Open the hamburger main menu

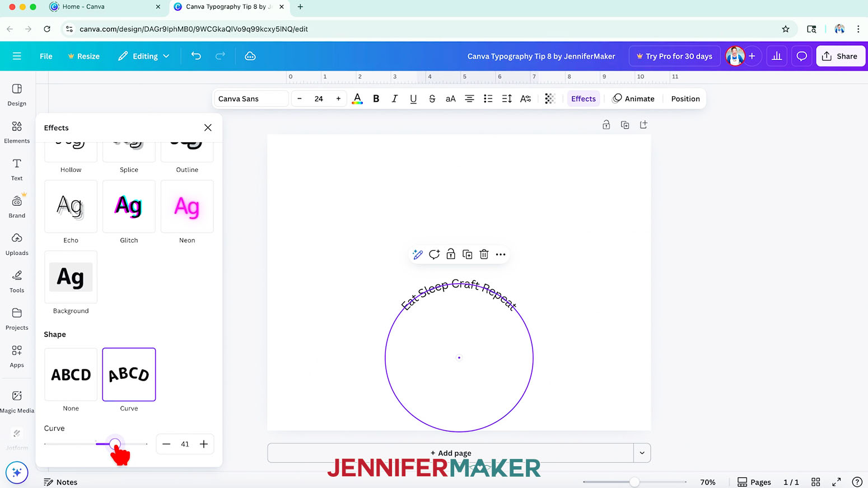17,56
